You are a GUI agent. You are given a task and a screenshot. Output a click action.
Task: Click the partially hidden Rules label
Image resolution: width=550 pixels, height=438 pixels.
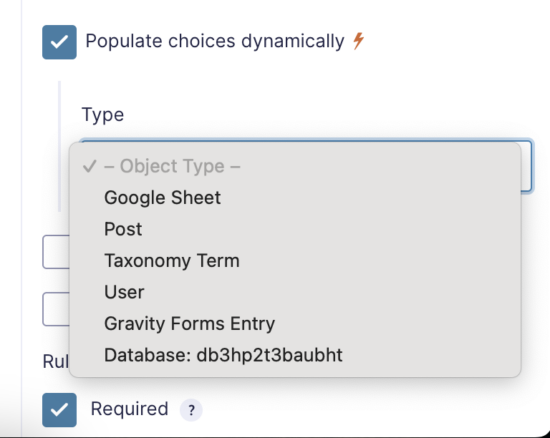(56, 361)
